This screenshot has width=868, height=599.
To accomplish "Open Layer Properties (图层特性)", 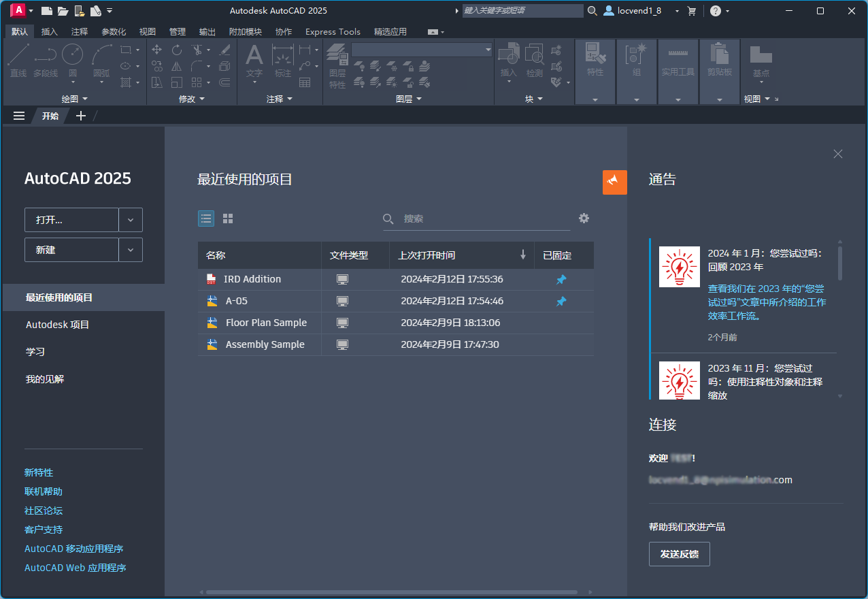I will [x=337, y=66].
